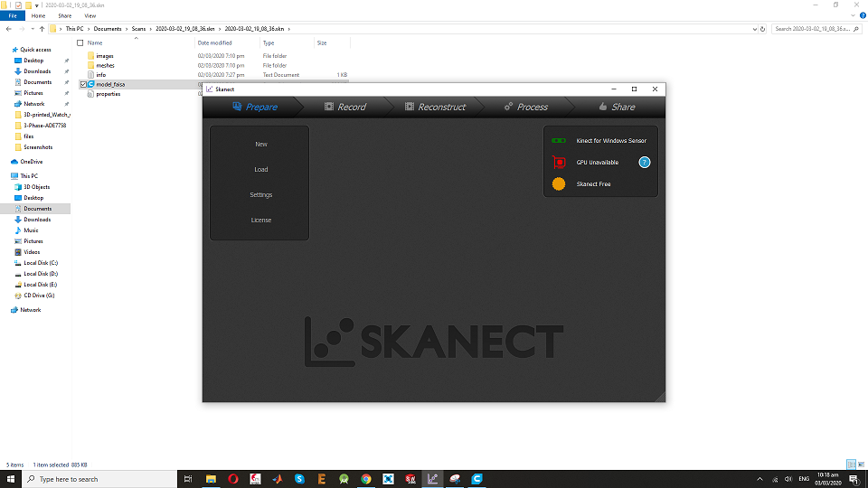Show hidden system tray icons
Image resolution: width=868 pixels, height=488 pixels.
pos(759,479)
